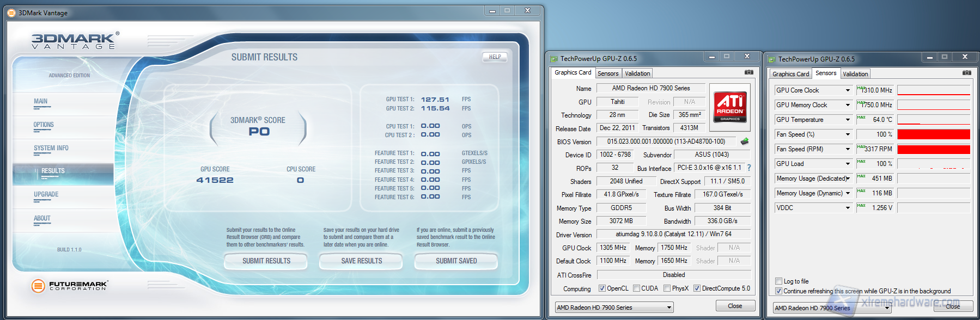This screenshot has height=320, width=980.
Task: Click Close in the GPU-Z Graphics Card window
Action: pyautogui.click(x=735, y=306)
